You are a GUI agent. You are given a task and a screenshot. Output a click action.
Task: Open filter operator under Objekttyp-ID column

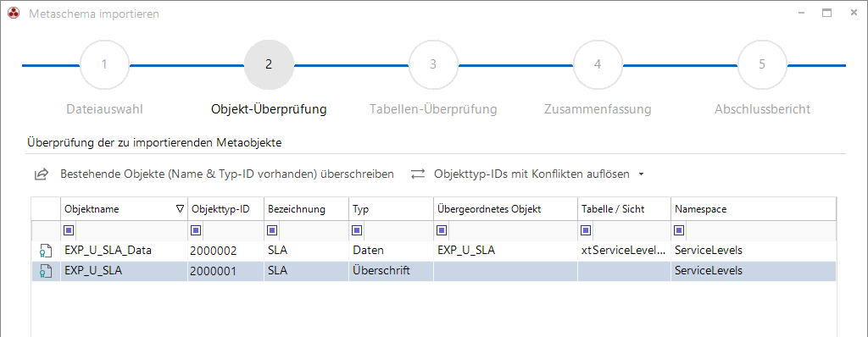click(x=197, y=230)
